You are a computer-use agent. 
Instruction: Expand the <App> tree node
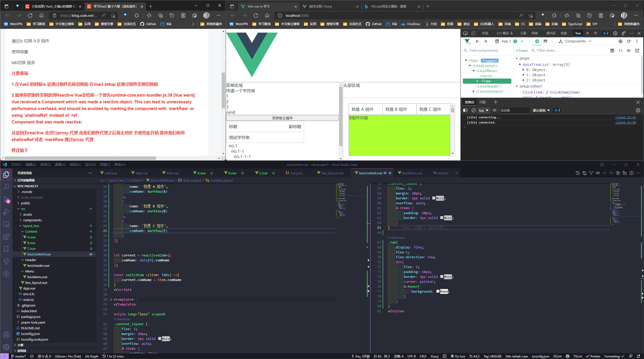pos(466,61)
